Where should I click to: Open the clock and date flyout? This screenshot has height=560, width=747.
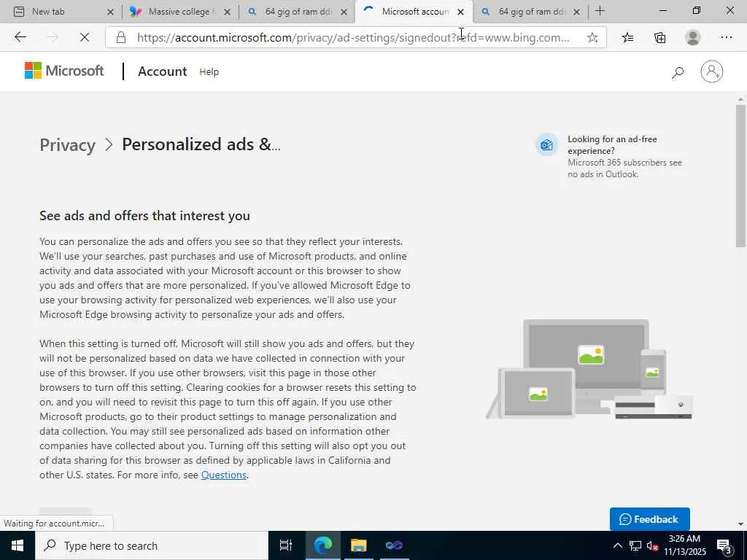pos(684,545)
